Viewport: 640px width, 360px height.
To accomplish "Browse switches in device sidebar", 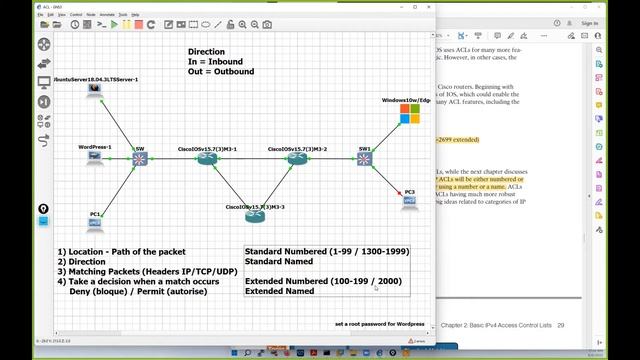I will pos(44,63).
